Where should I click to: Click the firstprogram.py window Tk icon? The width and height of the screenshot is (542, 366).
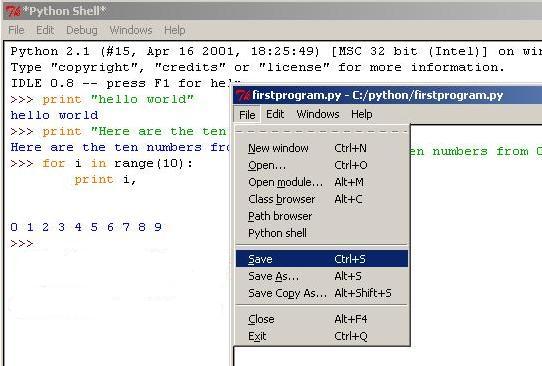(x=243, y=95)
